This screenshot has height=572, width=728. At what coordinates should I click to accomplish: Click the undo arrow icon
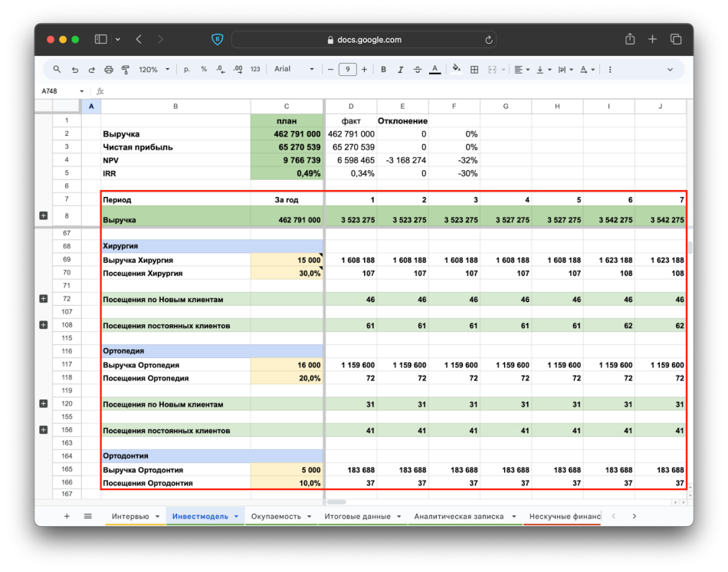tap(75, 70)
